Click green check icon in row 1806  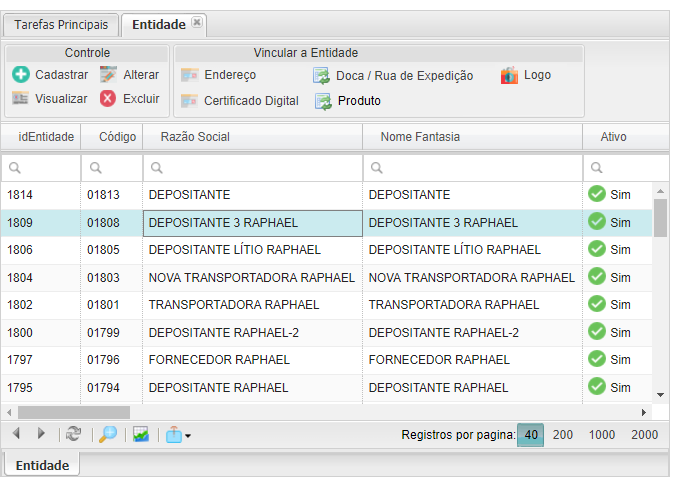click(597, 249)
